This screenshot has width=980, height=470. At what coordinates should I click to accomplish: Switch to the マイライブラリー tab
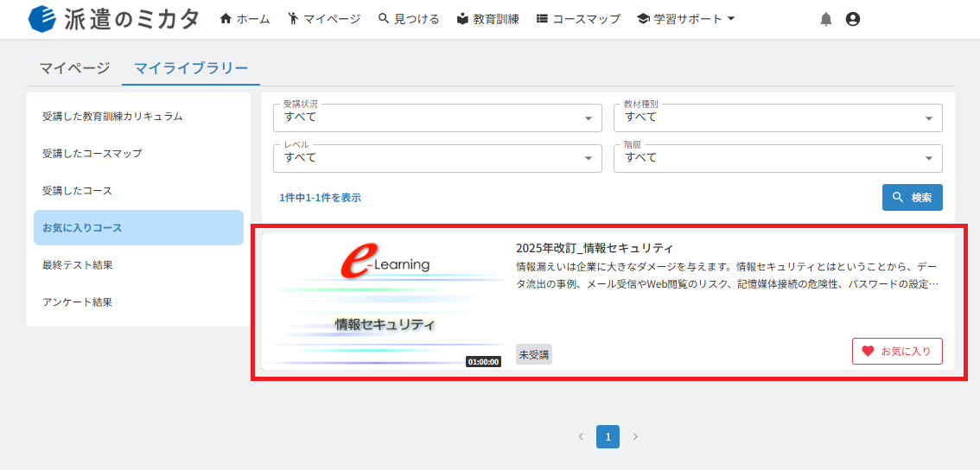point(191,68)
